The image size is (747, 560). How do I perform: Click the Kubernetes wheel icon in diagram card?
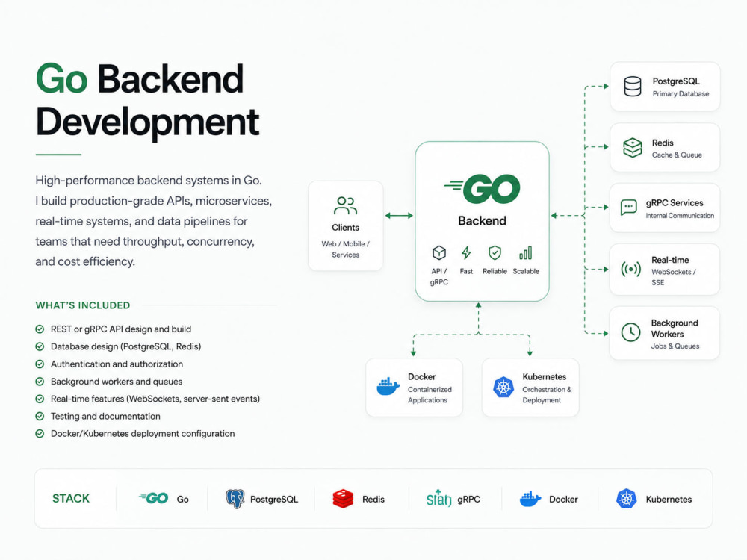pos(503,387)
